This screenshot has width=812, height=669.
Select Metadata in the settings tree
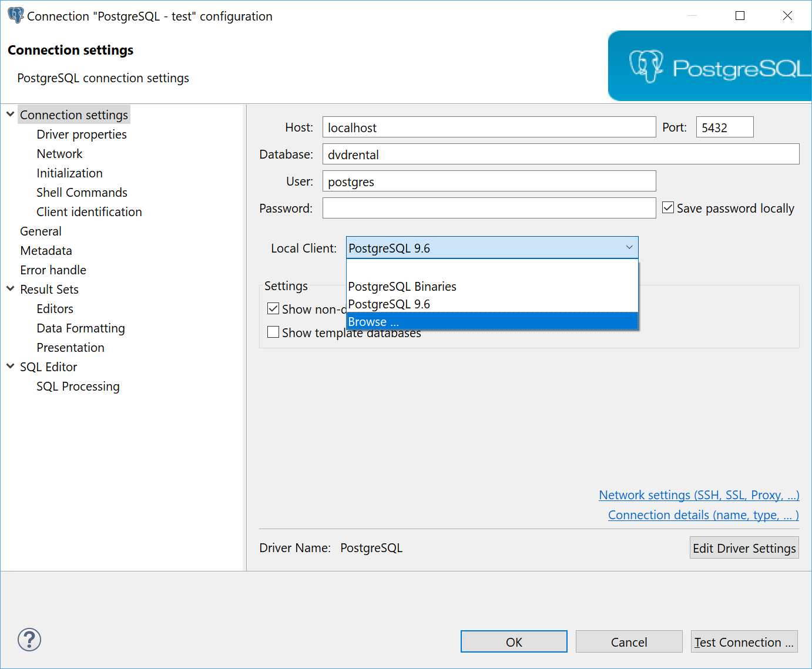46,250
